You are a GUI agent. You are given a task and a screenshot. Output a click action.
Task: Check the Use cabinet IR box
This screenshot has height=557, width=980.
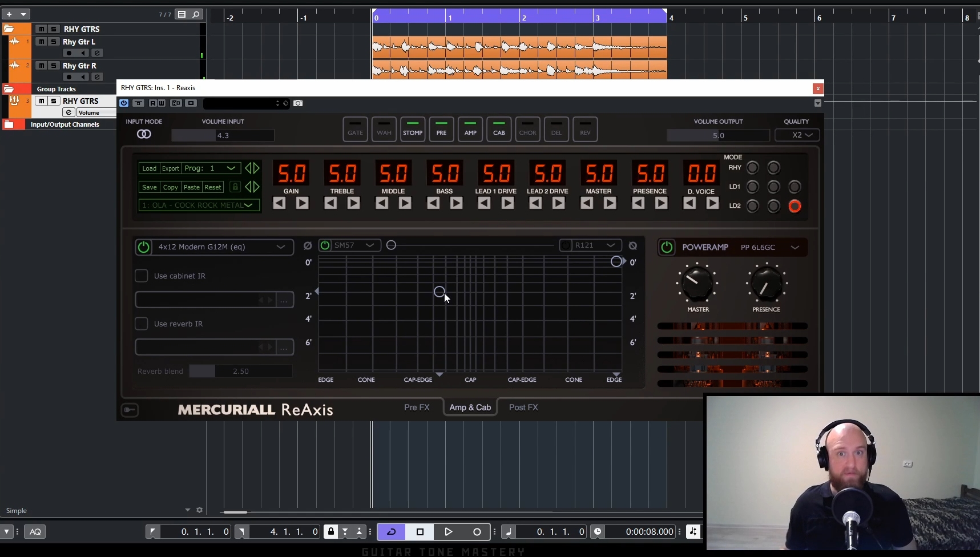point(142,276)
